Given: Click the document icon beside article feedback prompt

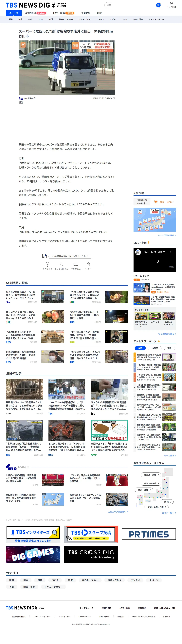Looking at the screenshot, I should click(45, 256).
